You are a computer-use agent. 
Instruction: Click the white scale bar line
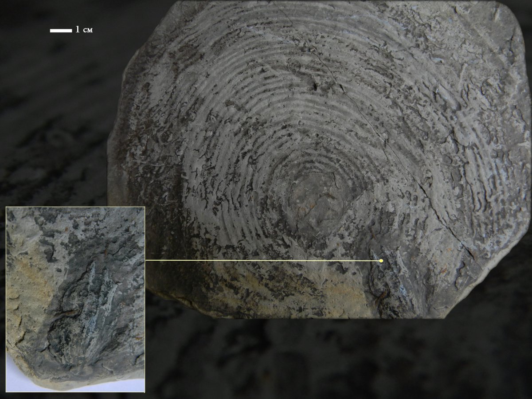61,31
